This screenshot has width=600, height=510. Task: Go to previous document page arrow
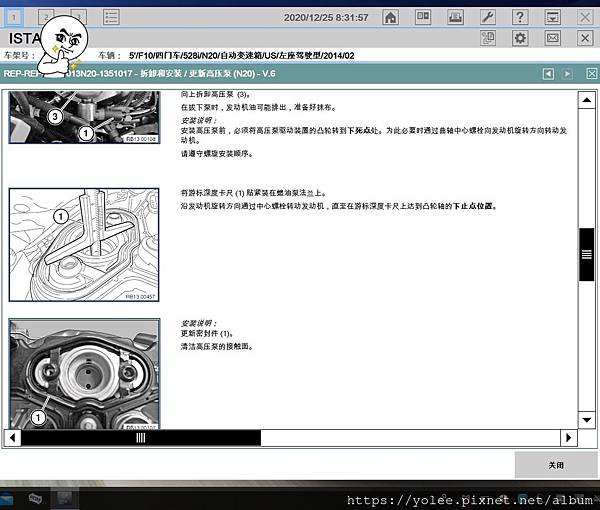tap(548, 74)
